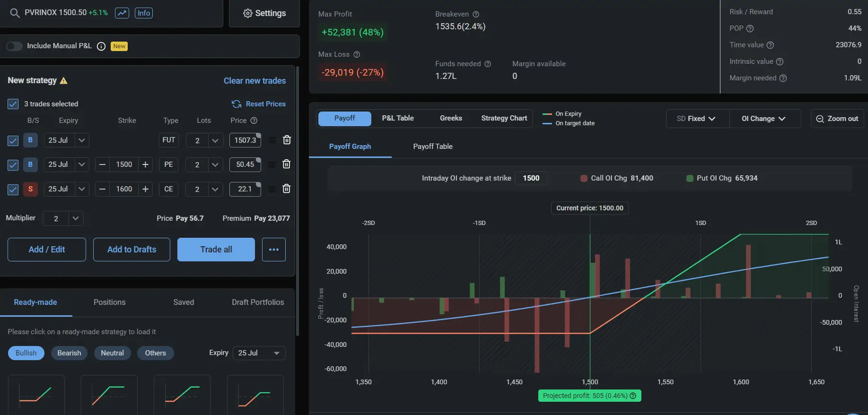Click Add / Edit button

(x=47, y=249)
